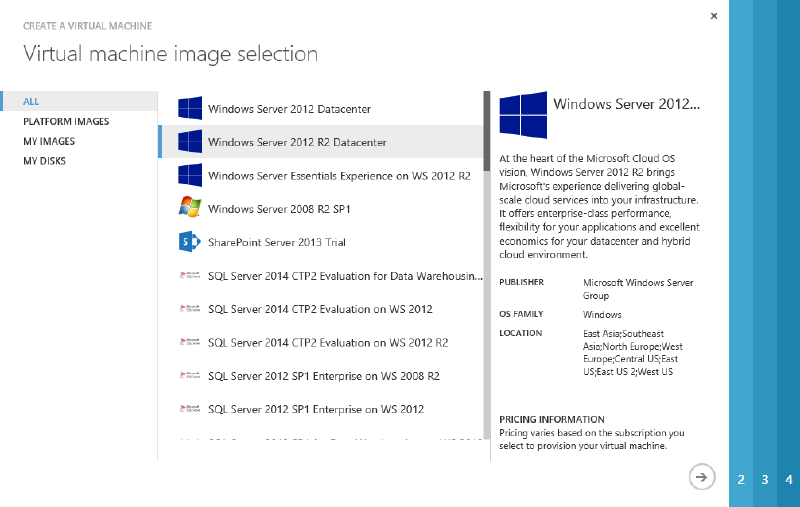Select SQL Server 2014 CTP2 Evaluation for Data Warehousing
The width and height of the screenshot is (800, 507).
[320, 276]
